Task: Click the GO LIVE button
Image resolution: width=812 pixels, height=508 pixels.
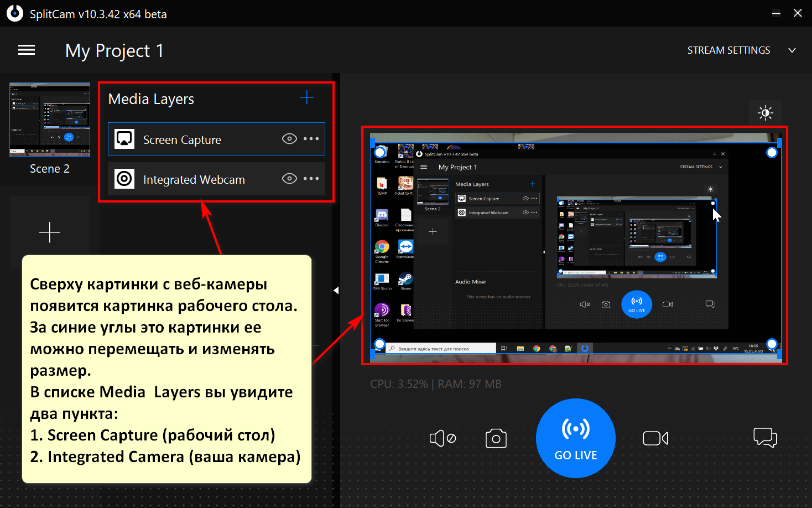Action: point(576,438)
